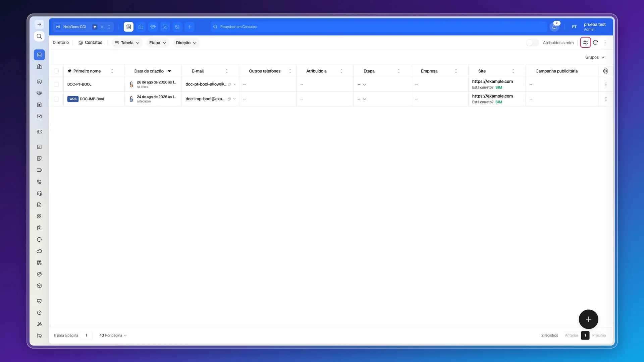Open Etapa dropdown in DOC-PT-BOOL row
The width and height of the screenshot is (644, 362).
[362, 84]
